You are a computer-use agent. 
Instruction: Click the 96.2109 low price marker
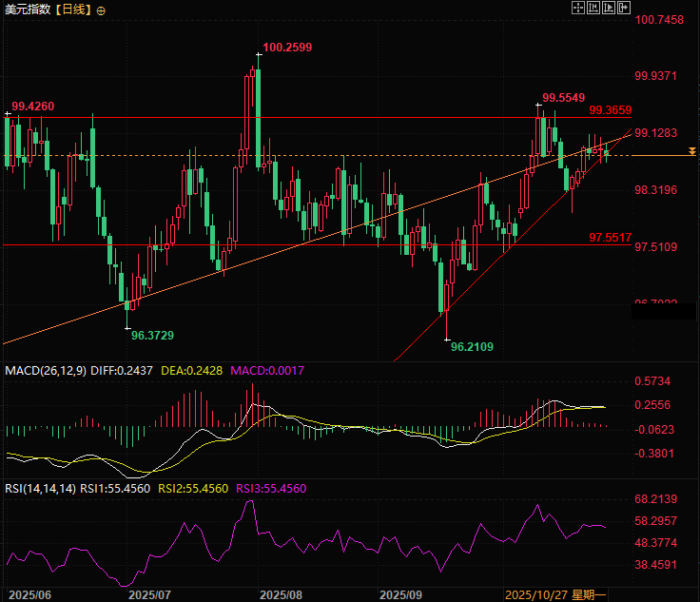point(472,347)
